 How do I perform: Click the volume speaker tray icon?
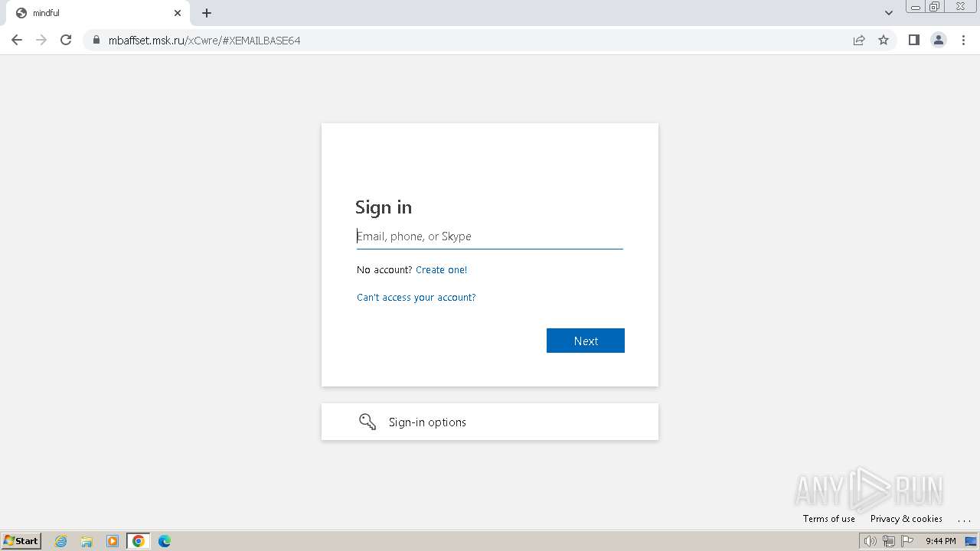point(871,541)
